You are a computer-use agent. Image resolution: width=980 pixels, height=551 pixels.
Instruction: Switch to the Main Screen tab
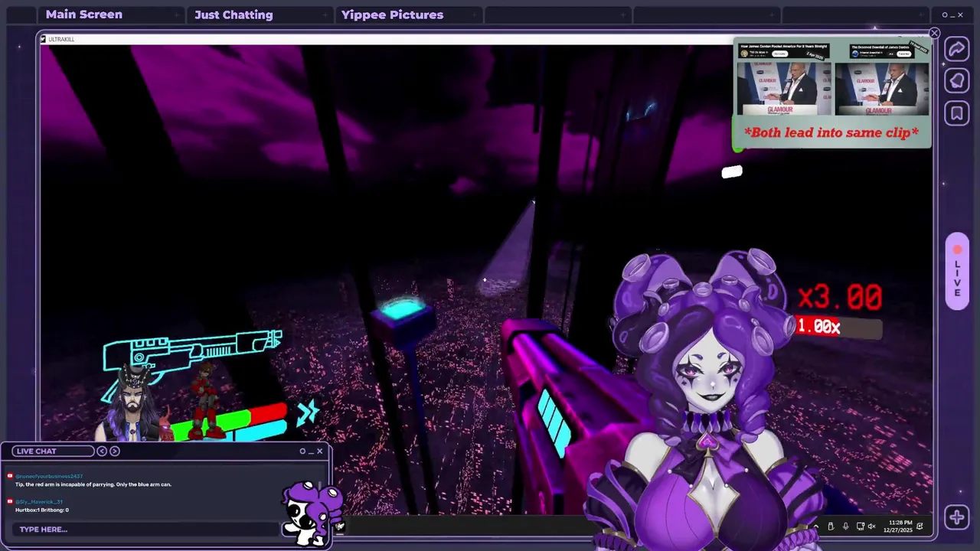(84, 15)
